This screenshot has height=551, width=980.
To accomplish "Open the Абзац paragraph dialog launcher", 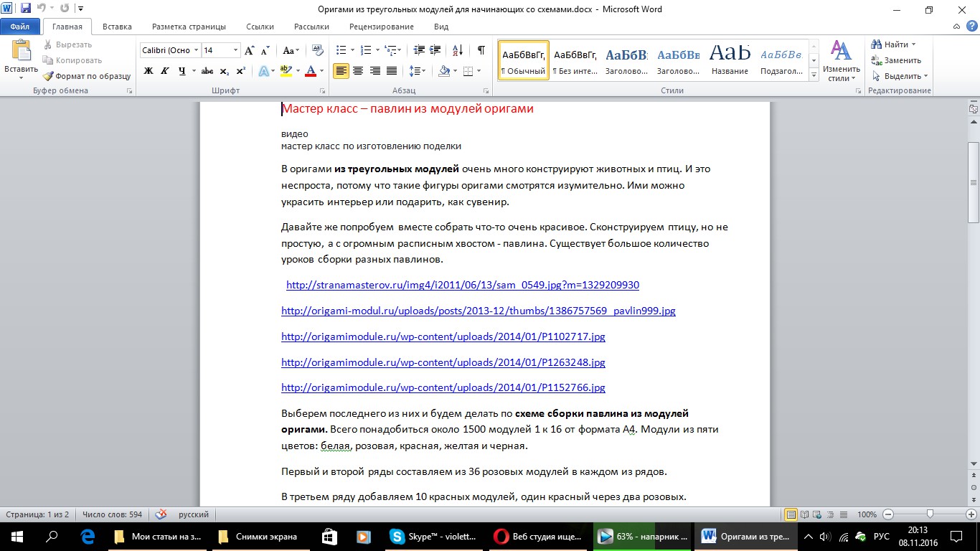I will click(x=486, y=91).
